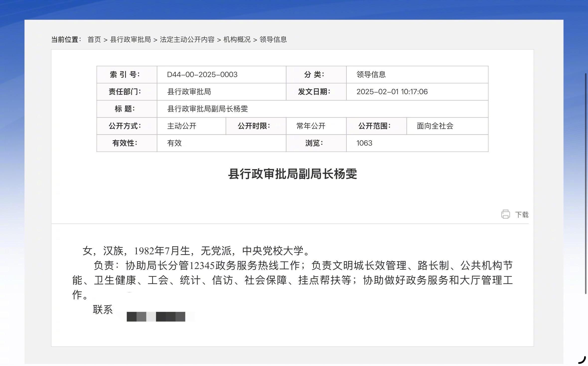Click the redacted phone number after 联系
The image size is (588, 366).
point(156,316)
